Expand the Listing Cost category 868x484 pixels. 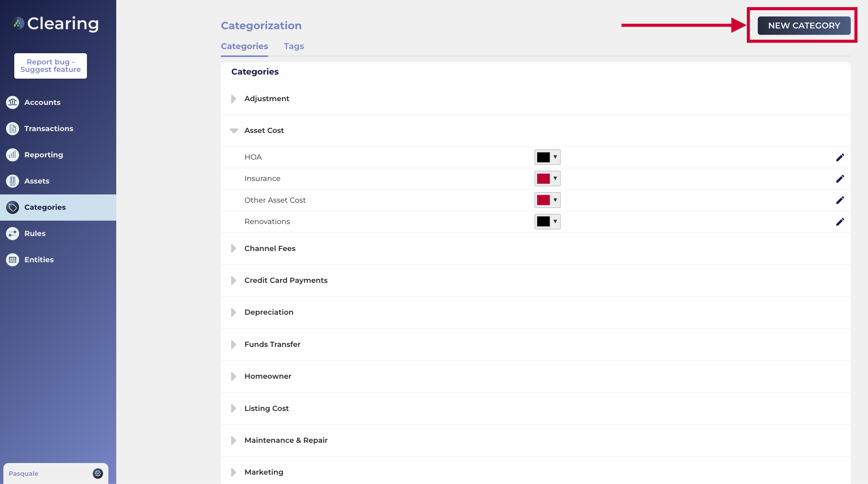click(x=234, y=408)
